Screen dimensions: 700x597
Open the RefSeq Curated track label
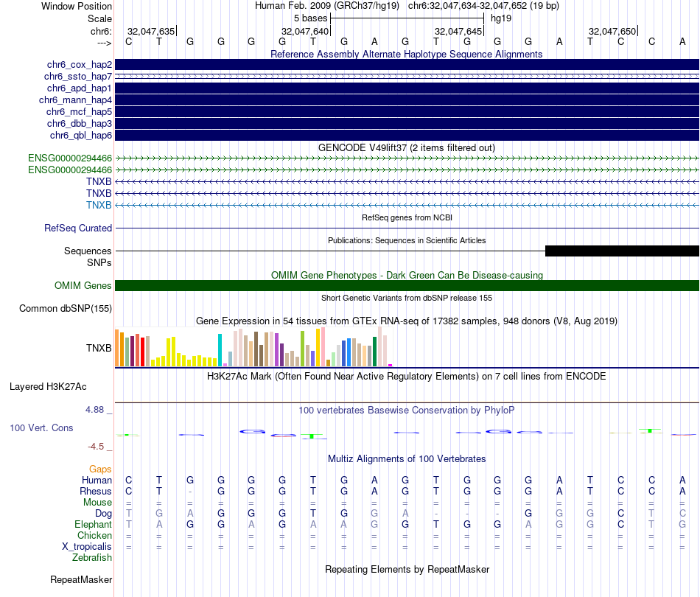click(78, 228)
